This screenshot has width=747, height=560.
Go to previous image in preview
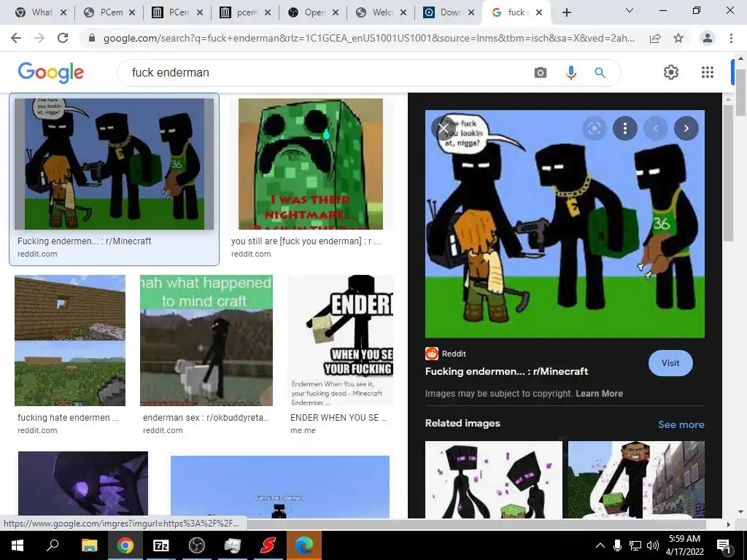pos(656,128)
